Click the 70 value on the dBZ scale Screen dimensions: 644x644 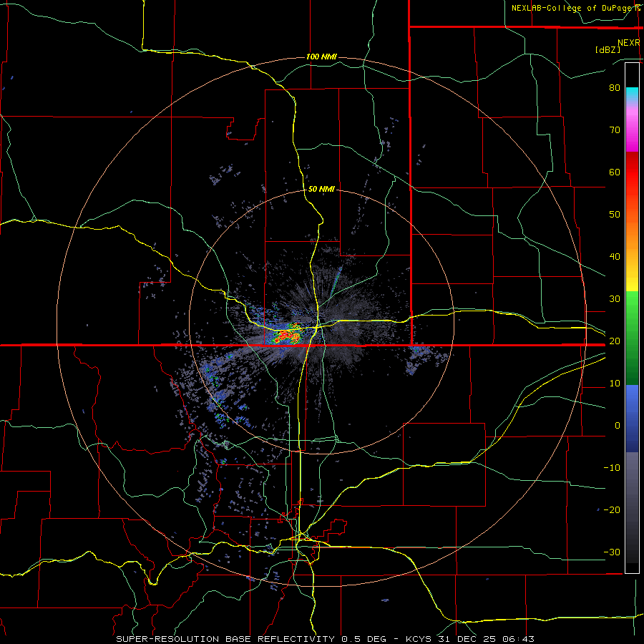(x=615, y=130)
